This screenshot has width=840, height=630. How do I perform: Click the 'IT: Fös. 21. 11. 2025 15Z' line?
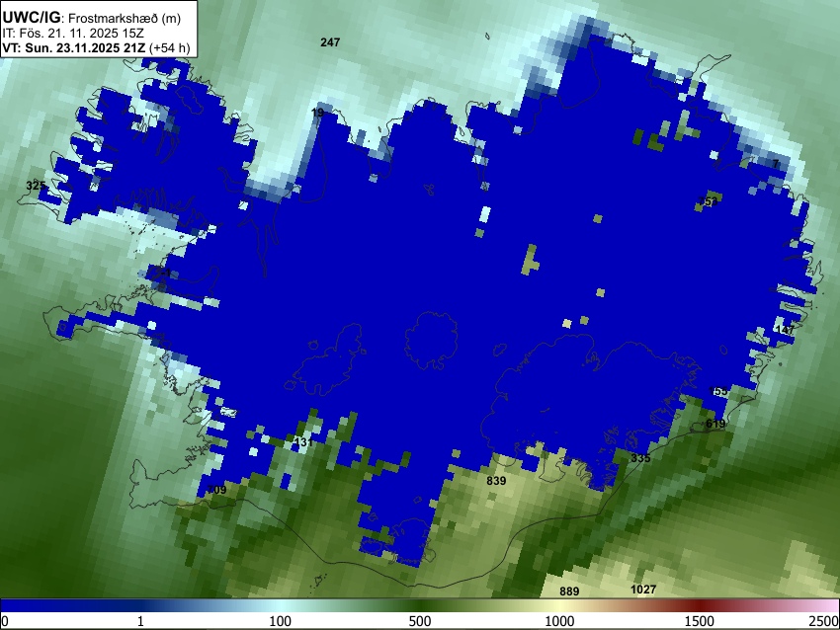point(73,34)
